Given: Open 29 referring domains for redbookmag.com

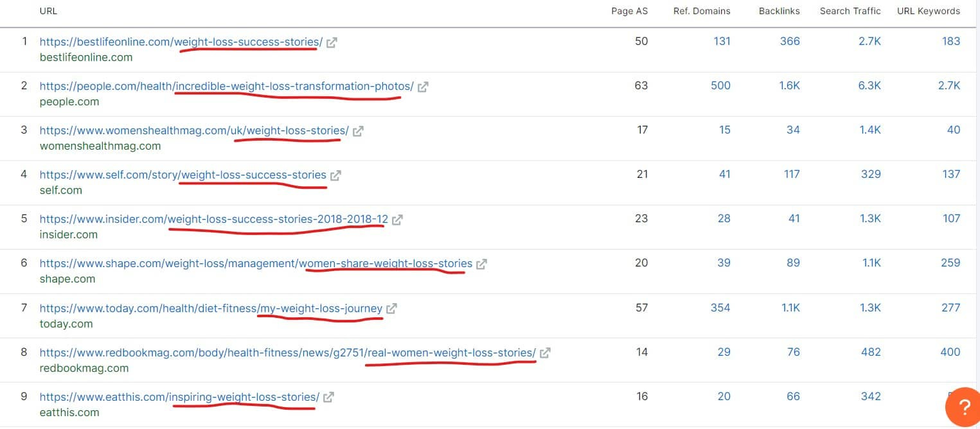Looking at the screenshot, I should click(724, 352).
